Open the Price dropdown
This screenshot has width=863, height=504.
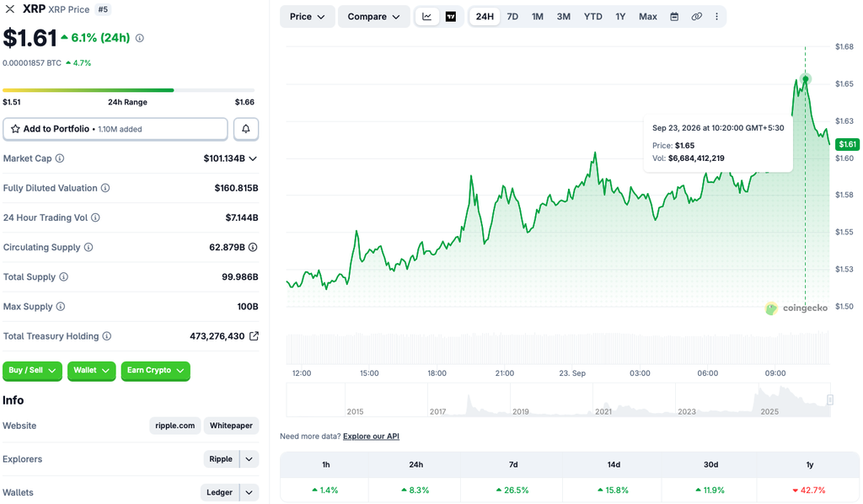[x=307, y=17]
